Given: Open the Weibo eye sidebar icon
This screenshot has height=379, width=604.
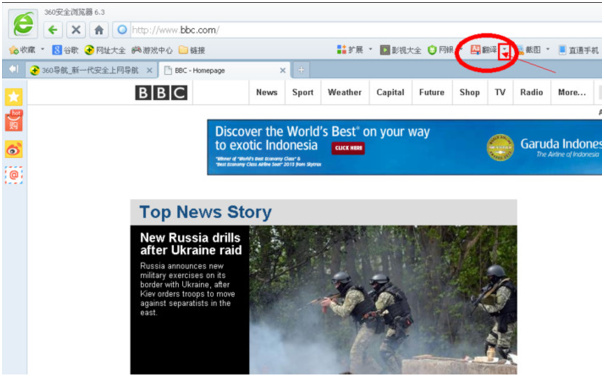Looking at the screenshot, I should click(x=14, y=149).
